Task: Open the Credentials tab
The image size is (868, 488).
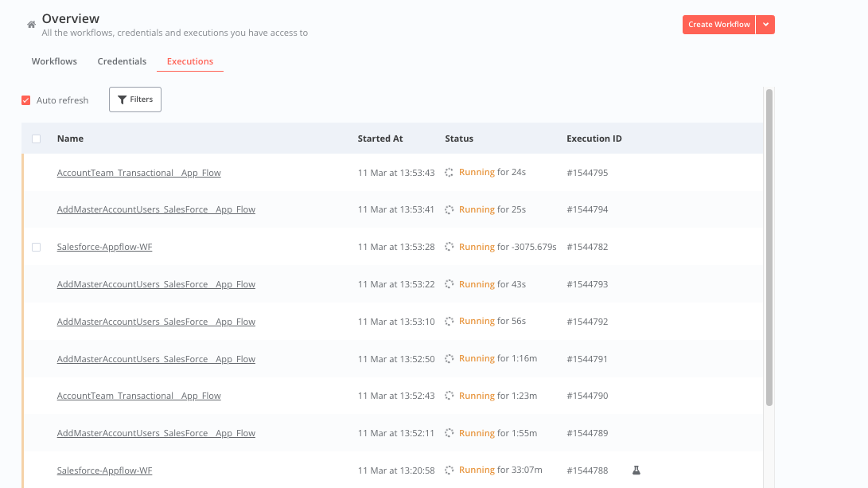Action: coord(122,61)
